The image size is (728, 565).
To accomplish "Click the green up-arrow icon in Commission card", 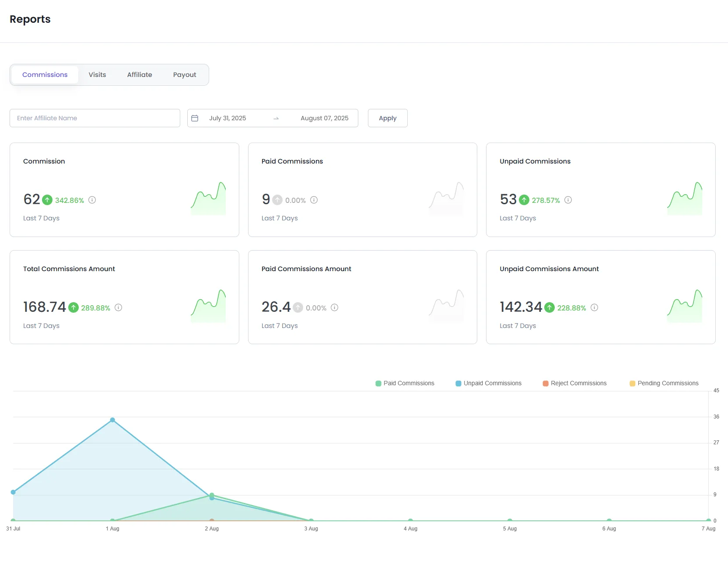I will coord(47,200).
